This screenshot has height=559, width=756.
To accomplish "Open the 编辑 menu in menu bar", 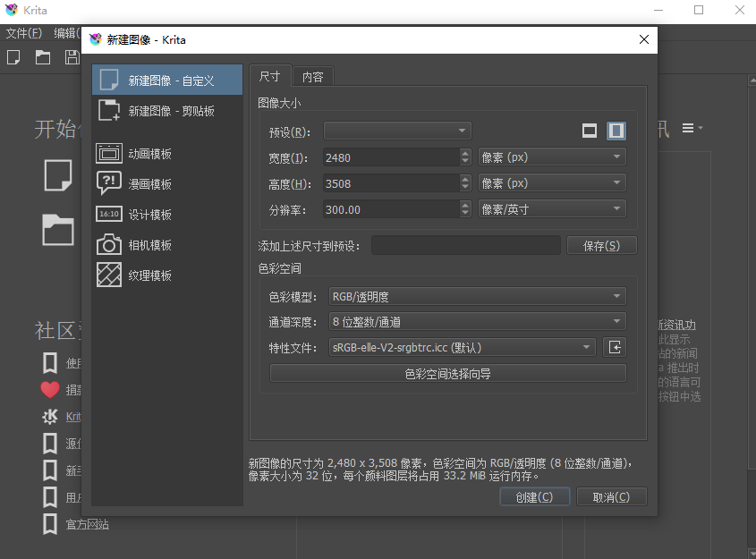I will (66, 33).
